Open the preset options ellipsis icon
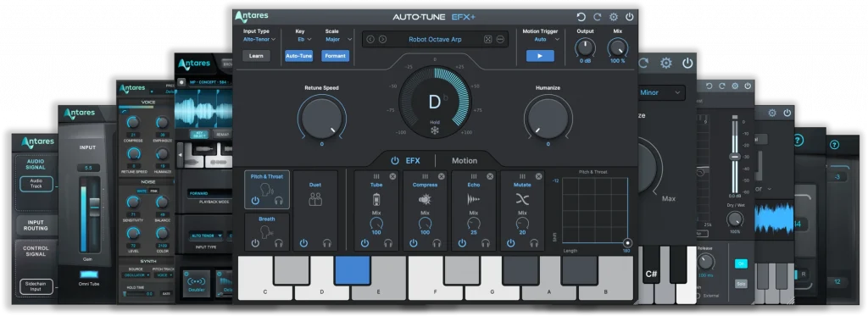Viewport: 868px width, 316px height. (500, 39)
